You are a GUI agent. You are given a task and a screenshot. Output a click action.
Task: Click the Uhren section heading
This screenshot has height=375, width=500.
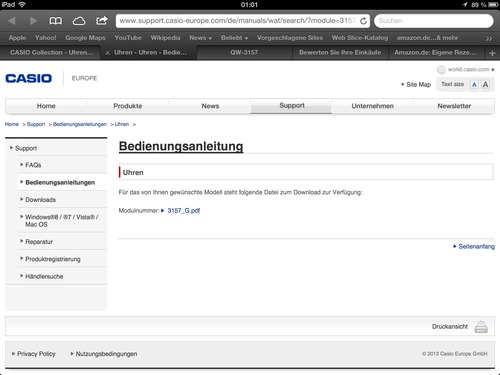pyautogui.click(x=133, y=173)
